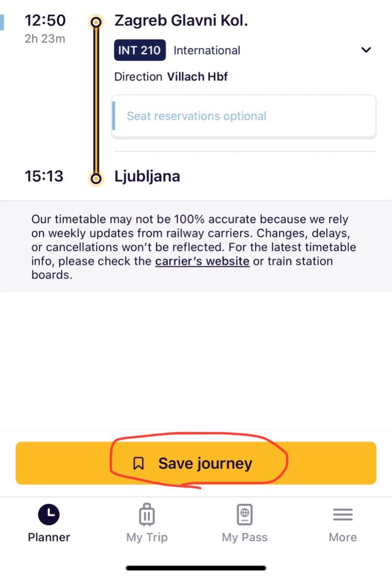The width and height of the screenshot is (392, 578).
Task: Click the 15:13 arrival time
Action: pos(44,177)
